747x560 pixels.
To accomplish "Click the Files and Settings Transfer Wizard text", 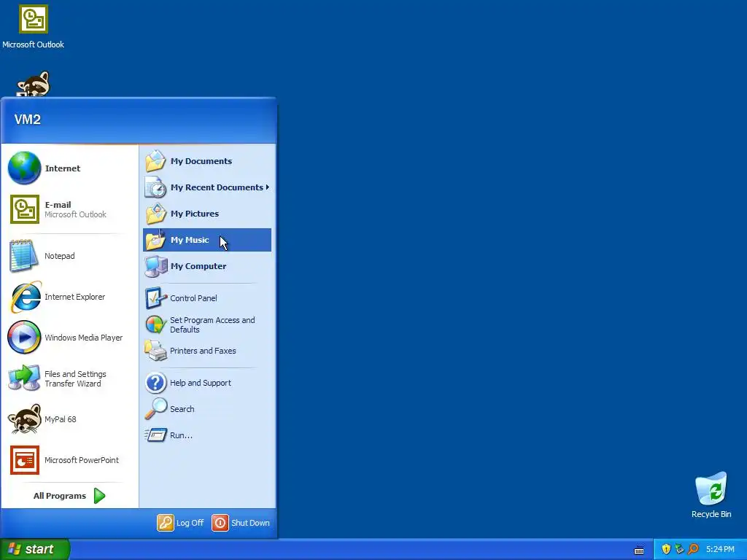I will 75,378.
